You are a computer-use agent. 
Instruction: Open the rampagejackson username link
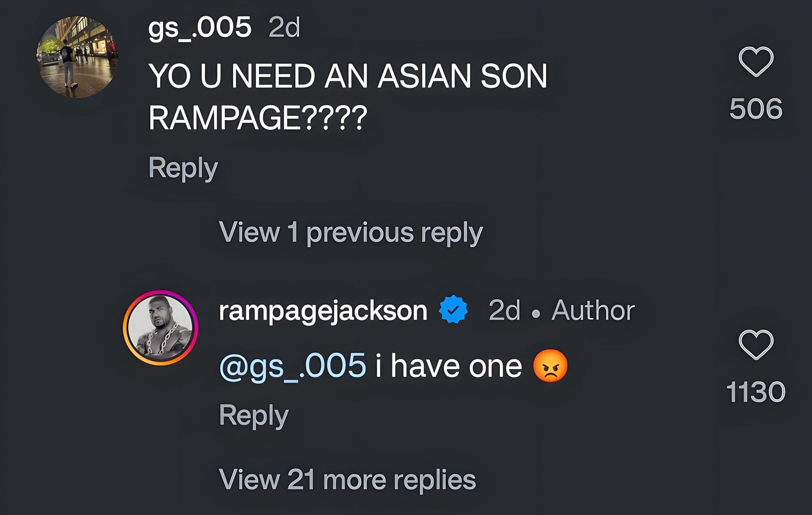323,310
